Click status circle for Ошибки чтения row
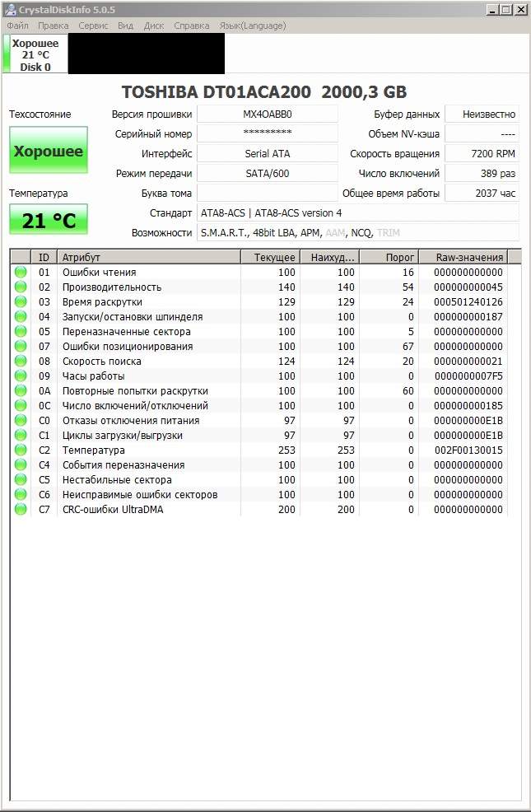This screenshot has width=531, height=812. tap(21, 272)
